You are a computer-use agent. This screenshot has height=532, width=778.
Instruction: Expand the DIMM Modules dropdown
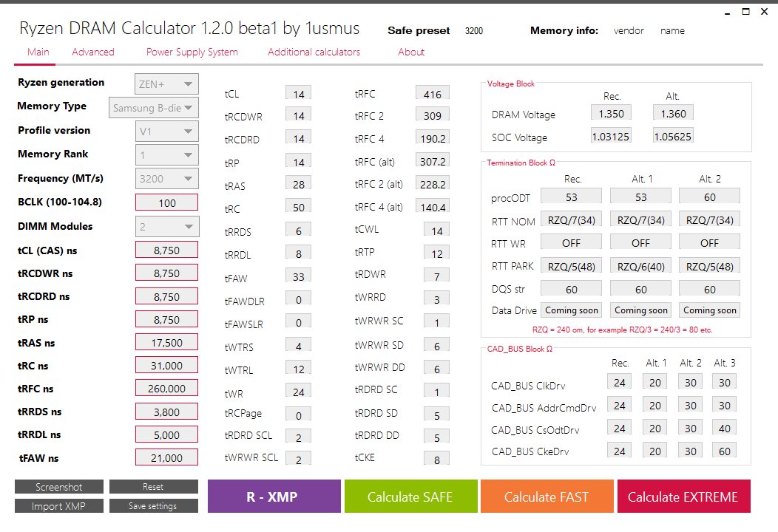coord(166,227)
